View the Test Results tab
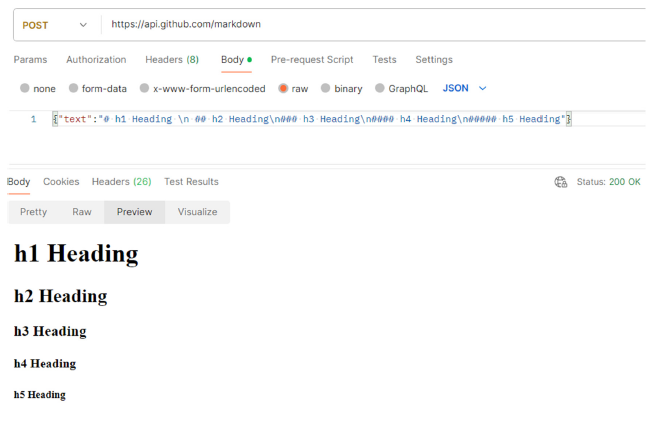This screenshot has height=436, width=659. click(x=191, y=182)
